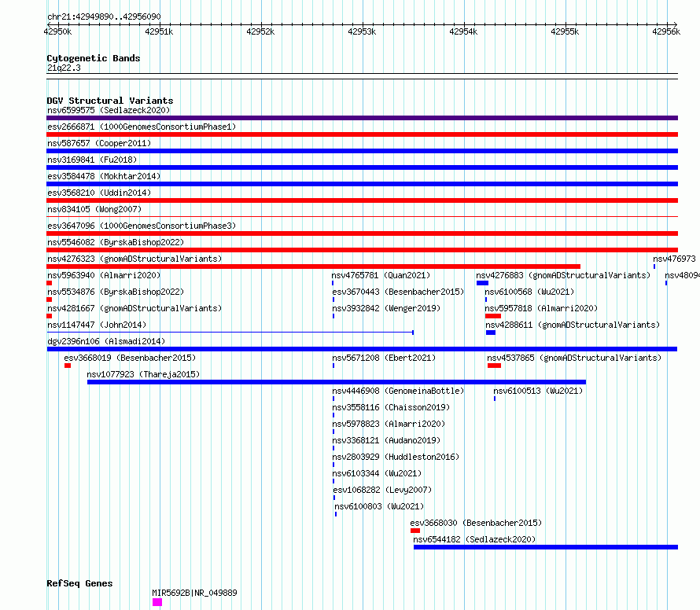Screen dimensions: 700x610
Task: Open esv3668019 (Besenbacher2015) label
Action: click(130, 358)
